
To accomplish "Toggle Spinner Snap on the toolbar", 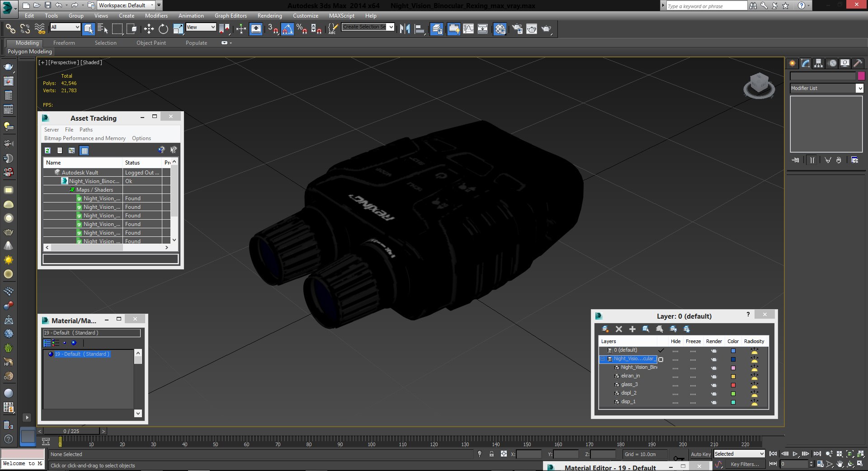I will tap(316, 29).
